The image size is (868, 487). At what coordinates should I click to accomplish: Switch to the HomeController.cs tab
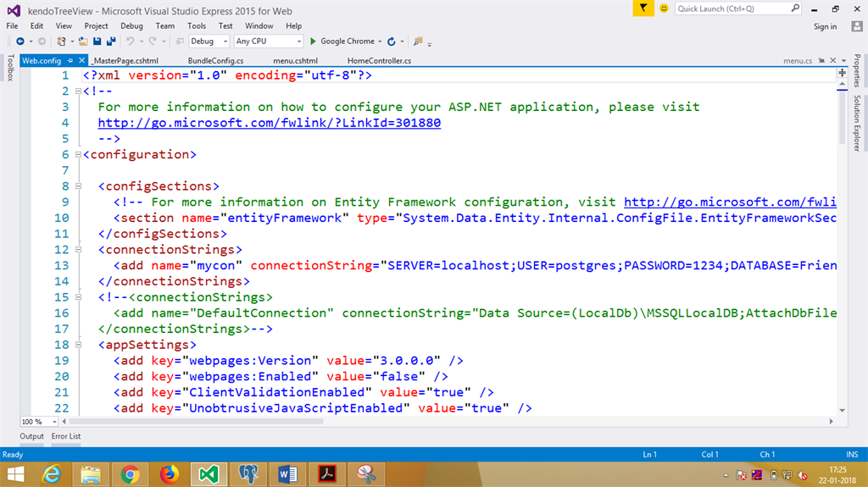[x=379, y=61]
